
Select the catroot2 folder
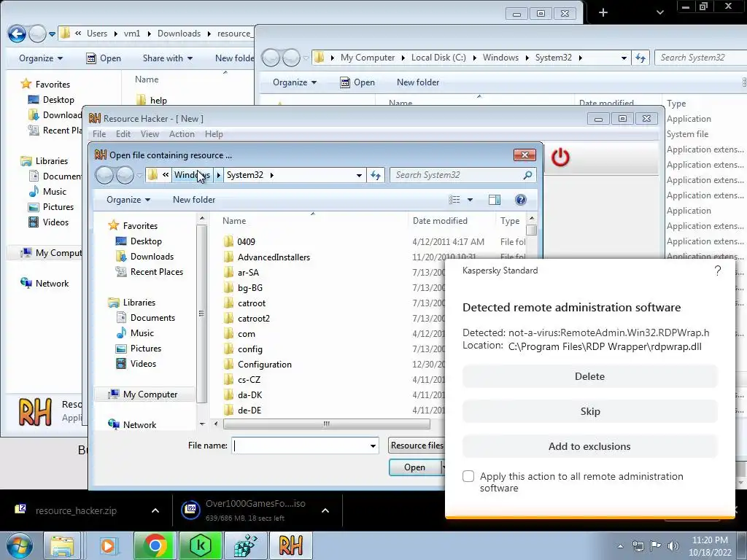[x=254, y=319]
